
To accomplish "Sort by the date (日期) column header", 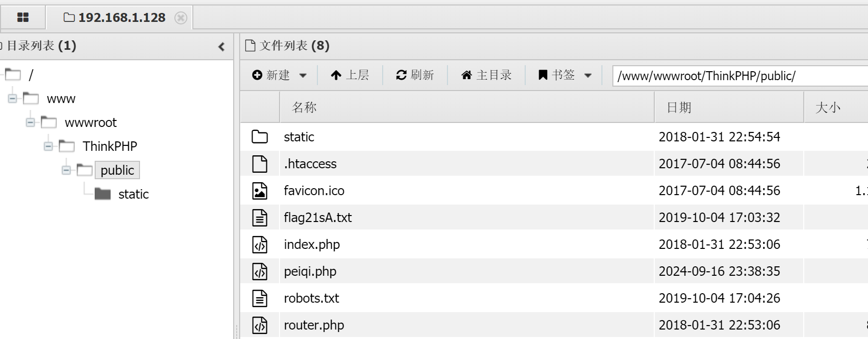I will coord(679,108).
